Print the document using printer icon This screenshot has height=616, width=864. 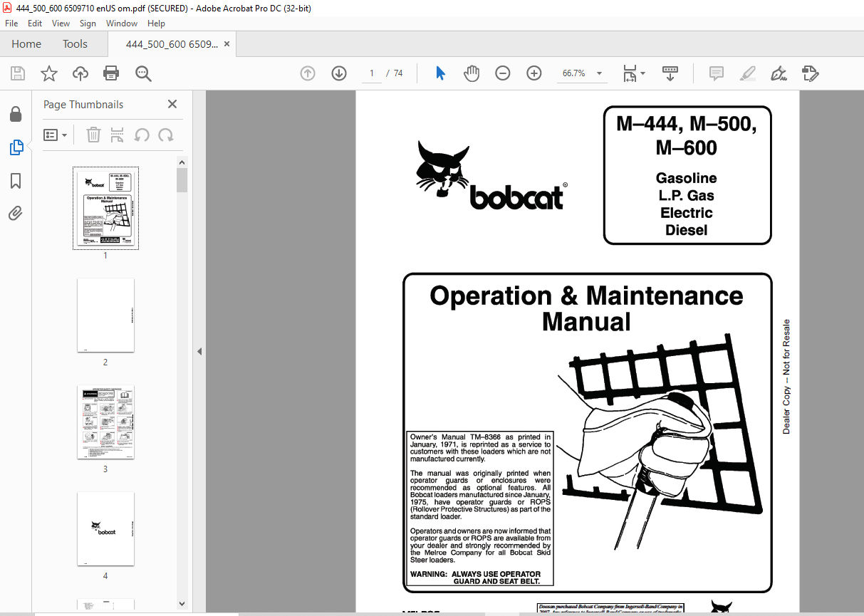(x=111, y=73)
